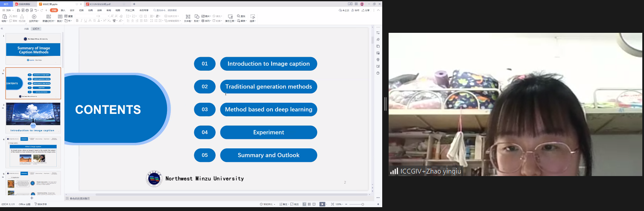Viewport: 644px width, 211px height.
Task: Click the presentation tools icon
Action: click(x=231, y=17)
